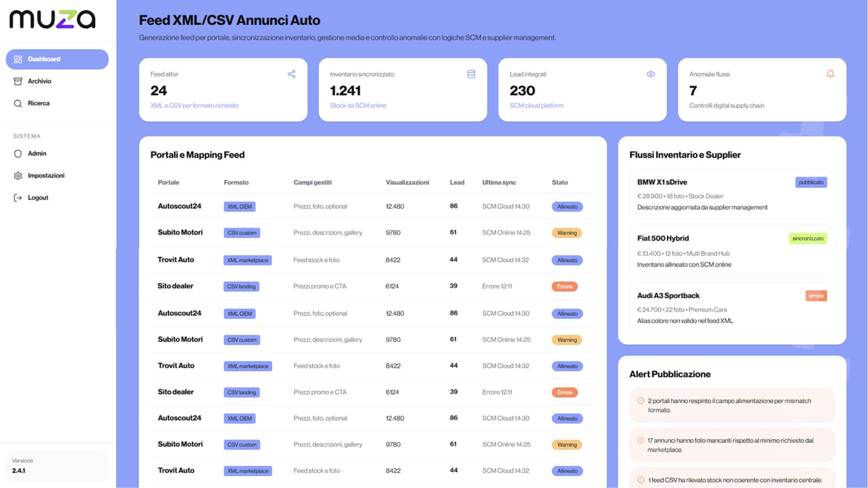Screen dimensions: 868x488
Task: Click the 'SCM cloud platform' link
Action: coord(537,106)
